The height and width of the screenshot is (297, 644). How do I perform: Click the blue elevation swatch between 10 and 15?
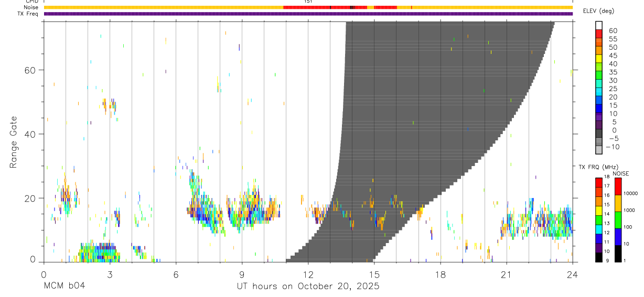click(x=599, y=108)
